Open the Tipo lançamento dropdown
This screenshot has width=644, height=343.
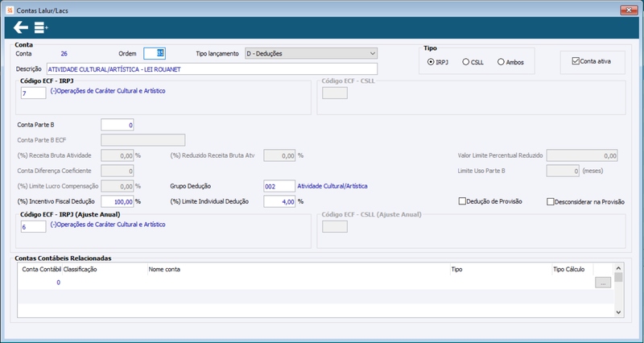[x=311, y=53]
